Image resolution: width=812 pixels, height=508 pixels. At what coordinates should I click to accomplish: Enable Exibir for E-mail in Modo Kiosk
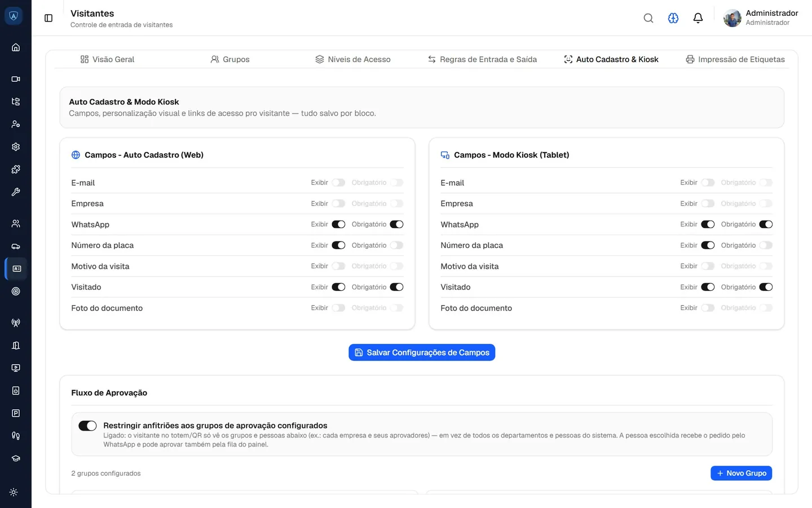[x=708, y=183]
